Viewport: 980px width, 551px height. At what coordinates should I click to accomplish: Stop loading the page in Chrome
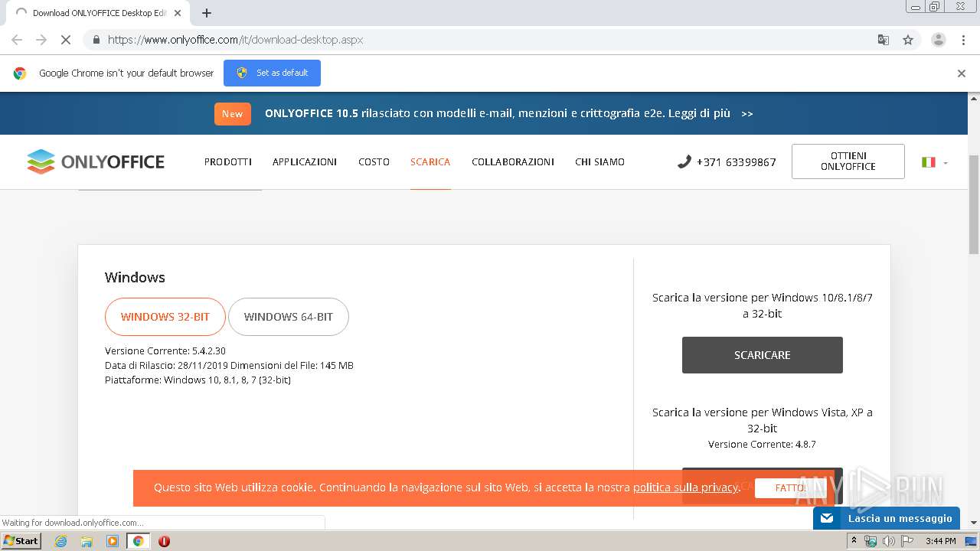click(x=66, y=40)
